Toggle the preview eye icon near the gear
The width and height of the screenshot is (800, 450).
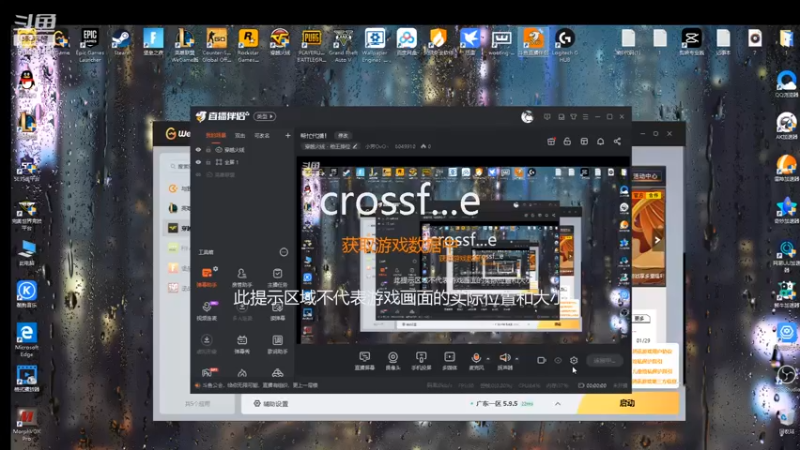coord(558,360)
